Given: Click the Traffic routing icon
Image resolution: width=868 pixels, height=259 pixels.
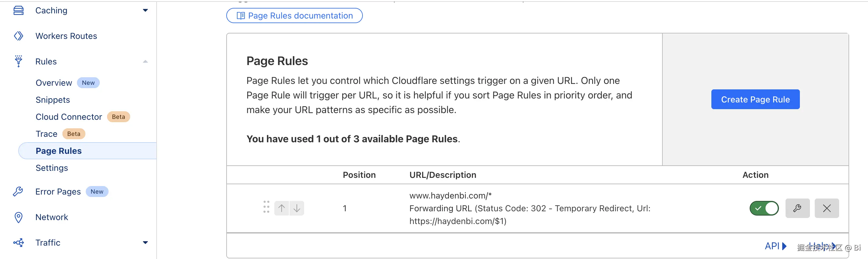Looking at the screenshot, I should click(19, 243).
